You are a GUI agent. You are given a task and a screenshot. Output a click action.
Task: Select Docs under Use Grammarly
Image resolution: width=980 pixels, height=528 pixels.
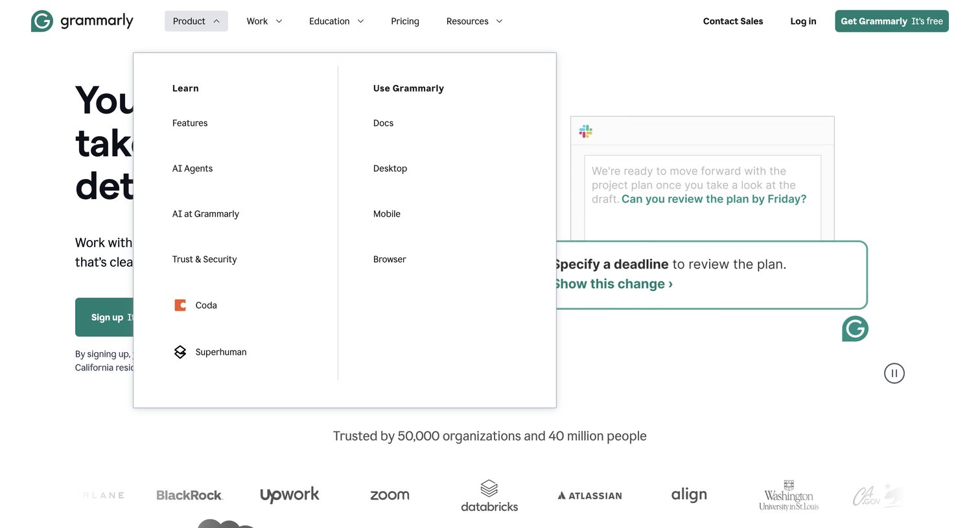pos(383,123)
